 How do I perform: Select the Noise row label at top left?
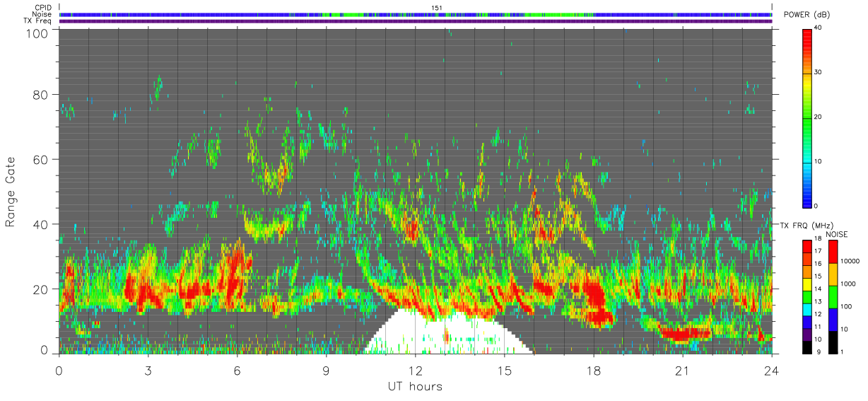coord(42,14)
